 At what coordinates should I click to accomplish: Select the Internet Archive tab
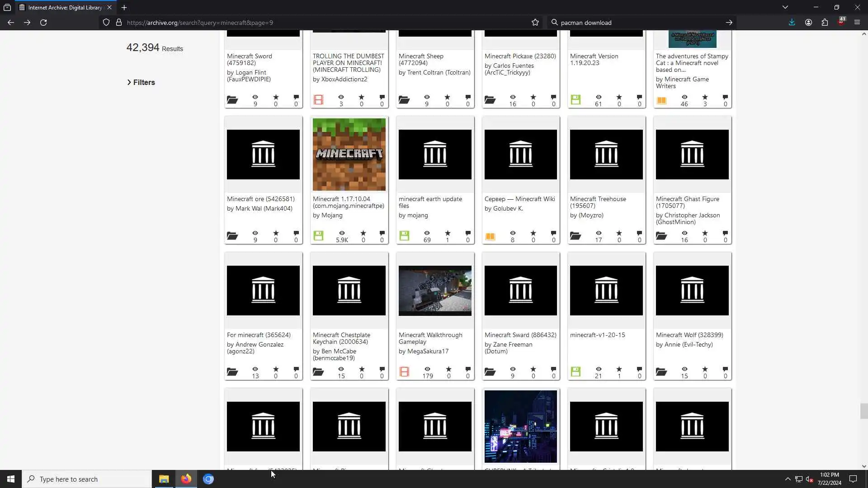click(x=63, y=8)
